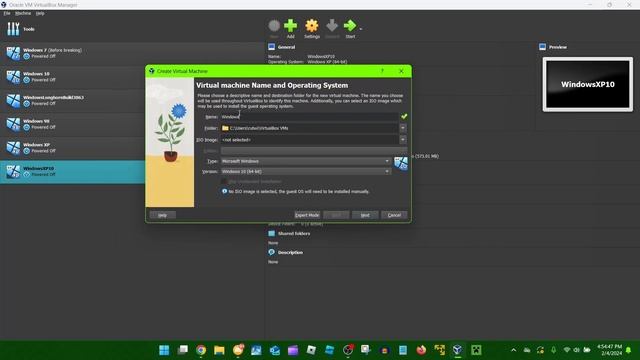Open the Windows Start menu
The height and width of the screenshot is (360, 640).
pos(164,350)
